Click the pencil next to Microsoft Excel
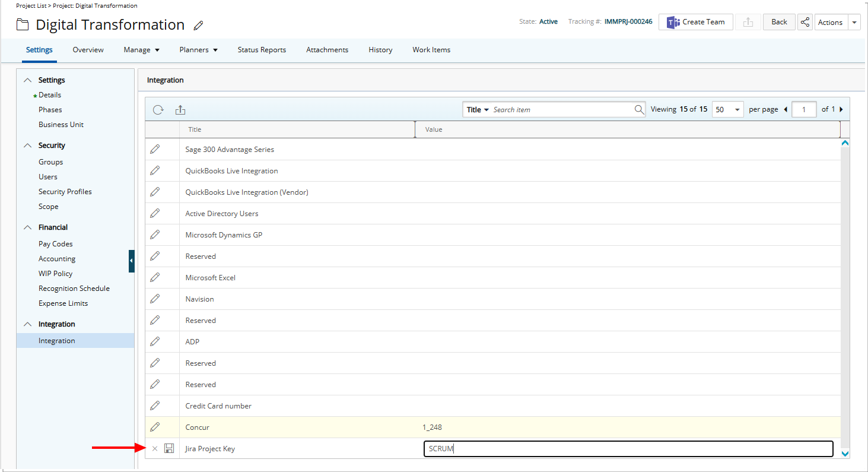The width and height of the screenshot is (868, 472). pos(155,277)
